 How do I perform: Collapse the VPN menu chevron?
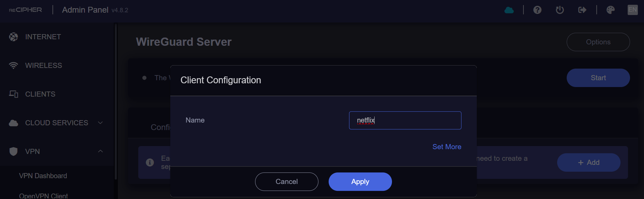coord(100,151)
